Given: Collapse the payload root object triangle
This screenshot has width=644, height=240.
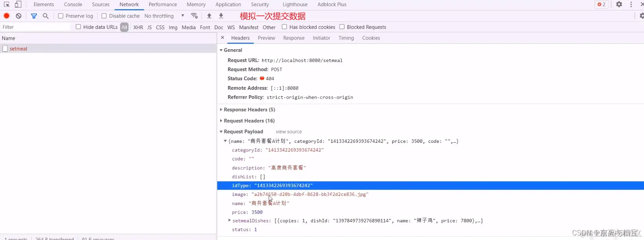Looking at the screenshot, I should click(x=225, y=141).
